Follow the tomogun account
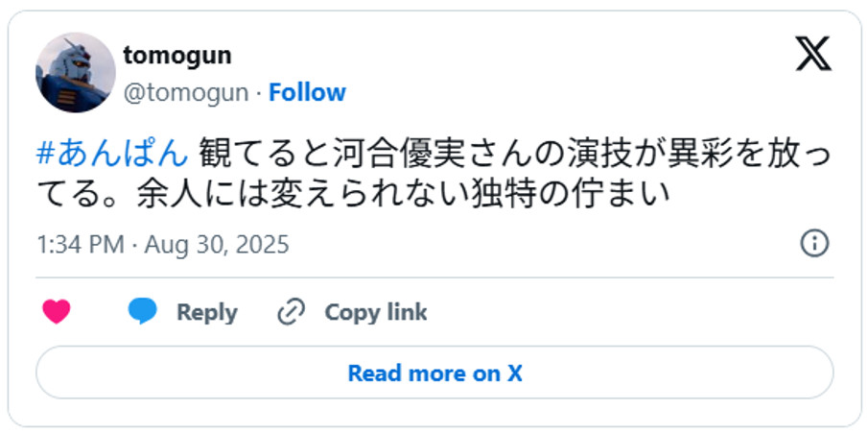The image size is (868, 434). (307, 93)
